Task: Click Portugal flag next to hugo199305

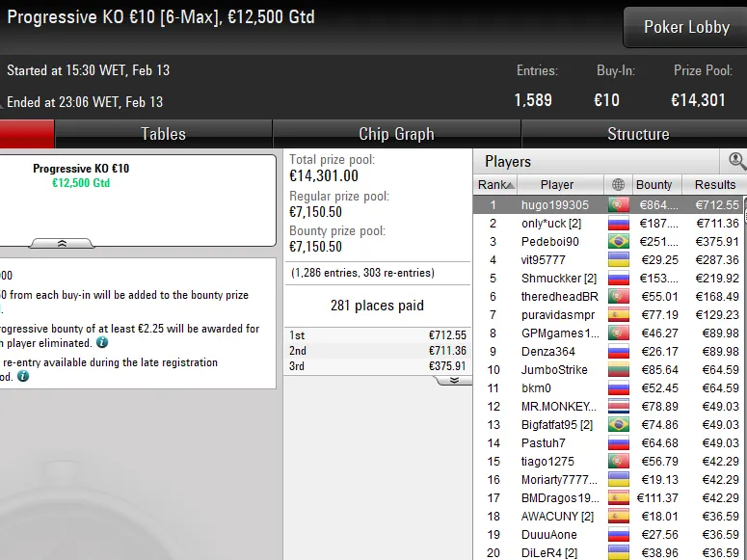Action: click(619, 205)
